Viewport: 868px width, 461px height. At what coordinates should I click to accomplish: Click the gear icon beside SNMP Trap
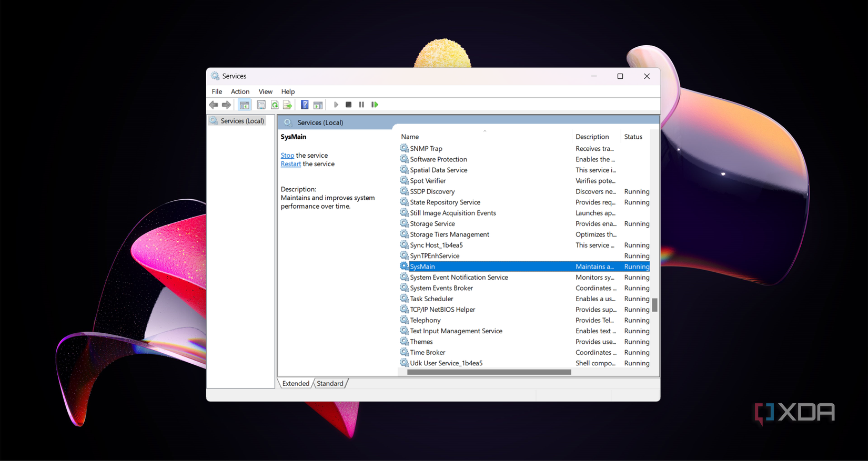click(x=404, y=148)
